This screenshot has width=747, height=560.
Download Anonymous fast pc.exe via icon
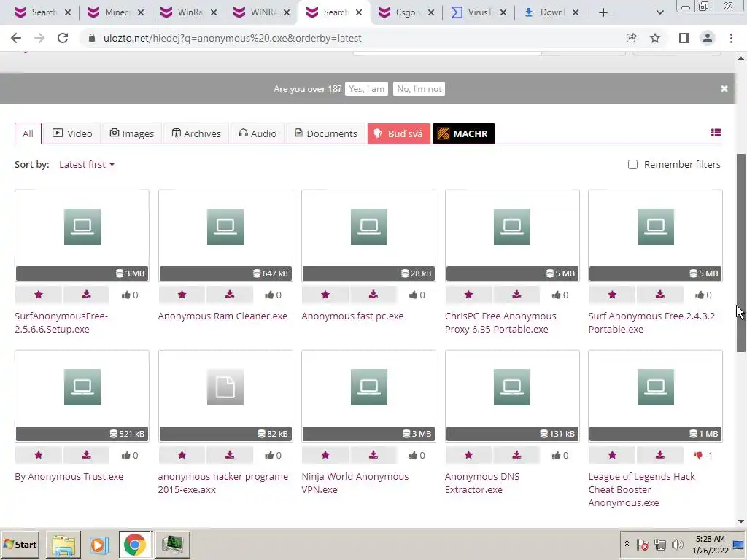pyautogui.click(x=373, y=295)
